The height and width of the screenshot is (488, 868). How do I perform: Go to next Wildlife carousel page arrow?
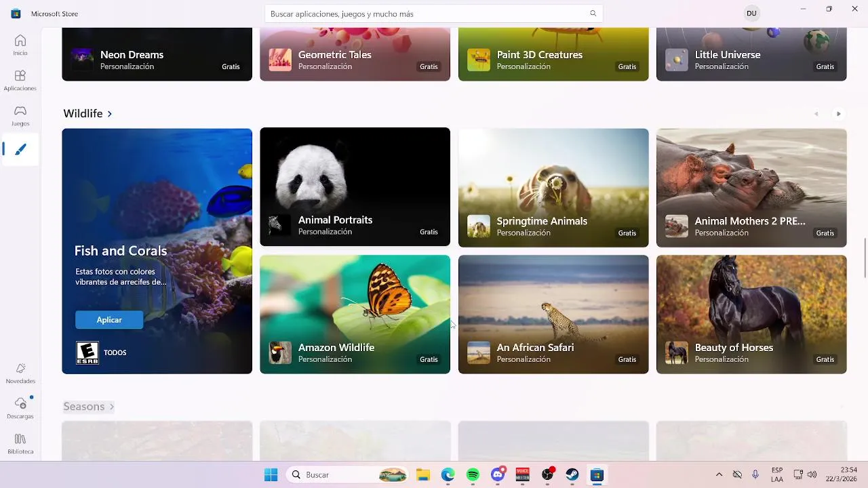(x=839, y=114)
